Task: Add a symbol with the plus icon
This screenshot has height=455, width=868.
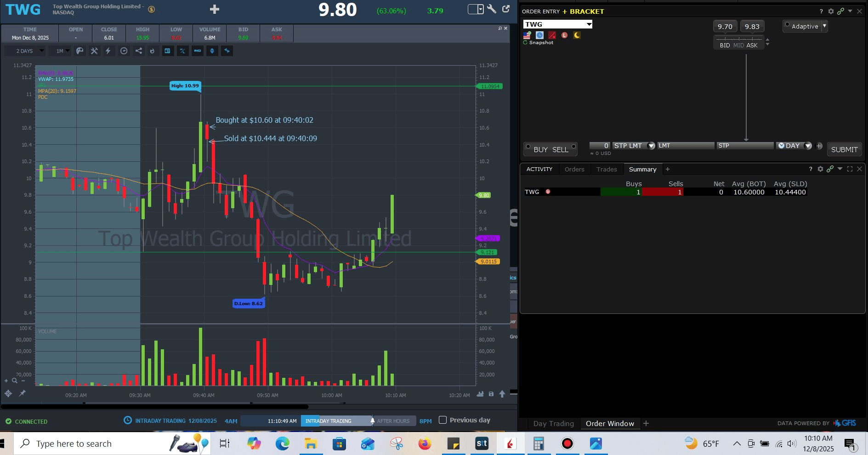Action: [215, 9]
